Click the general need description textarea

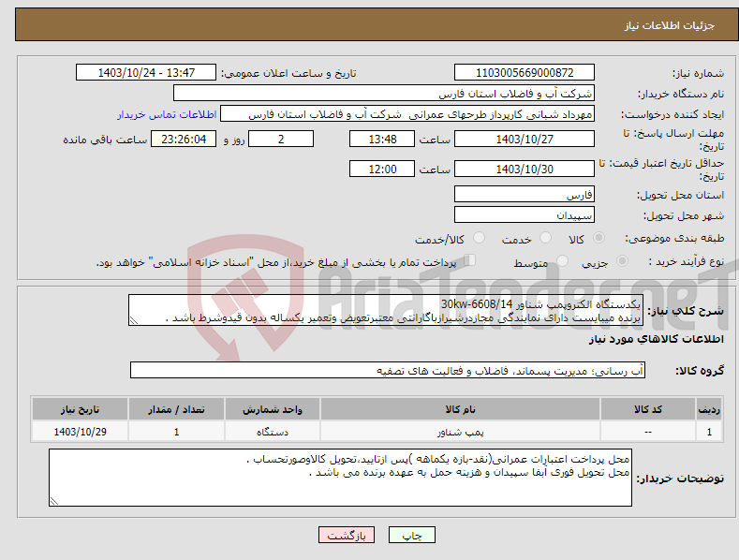coord(386,310)
